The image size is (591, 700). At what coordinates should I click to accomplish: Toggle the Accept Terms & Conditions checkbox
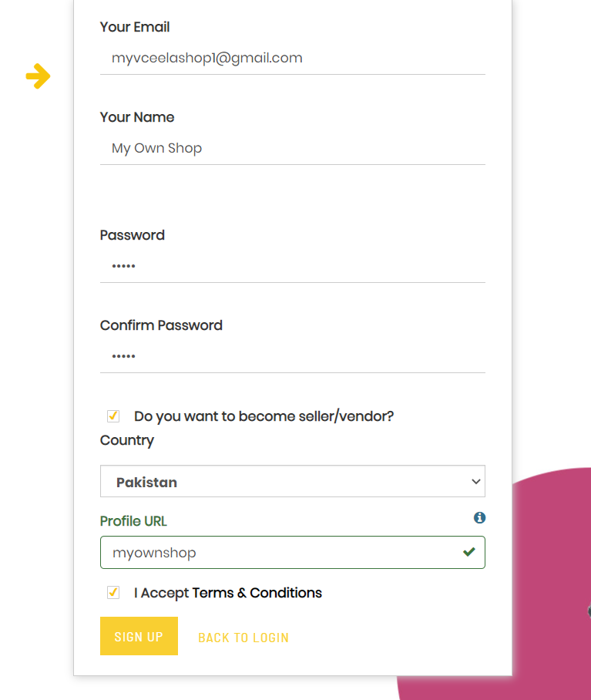pyautogui.click(x=113, y=593)
